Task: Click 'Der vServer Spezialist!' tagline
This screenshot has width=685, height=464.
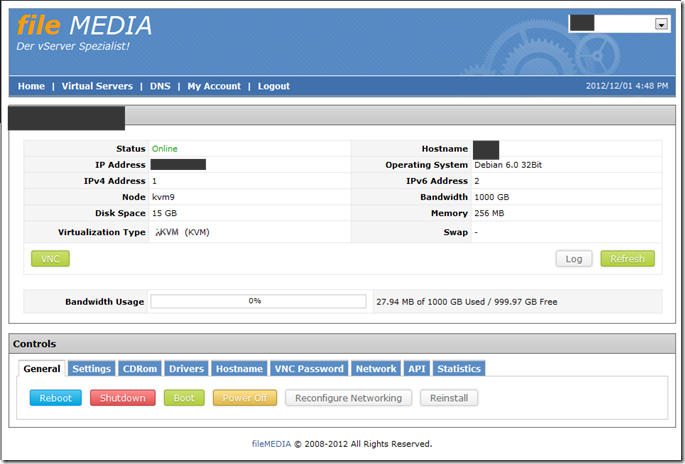Action: [x=73, y=46]
